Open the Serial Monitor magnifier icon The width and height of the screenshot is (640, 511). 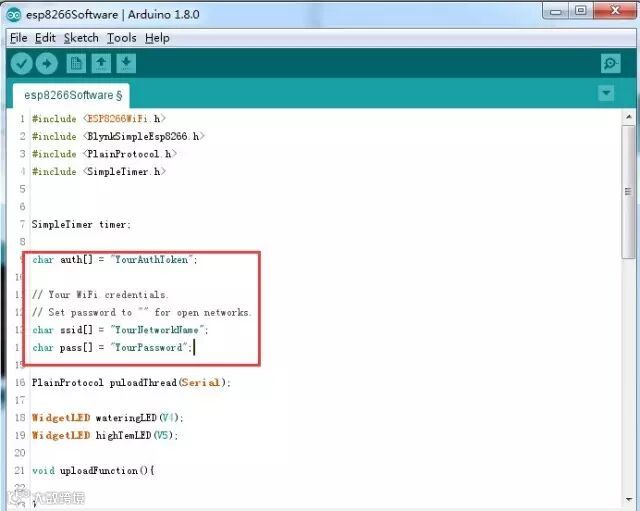[x=611, y=63]
